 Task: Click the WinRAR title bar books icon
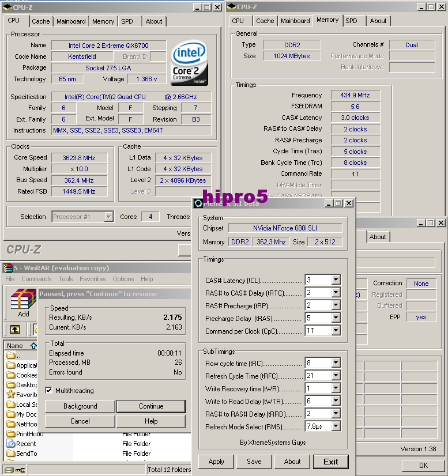tap(7, 268)
